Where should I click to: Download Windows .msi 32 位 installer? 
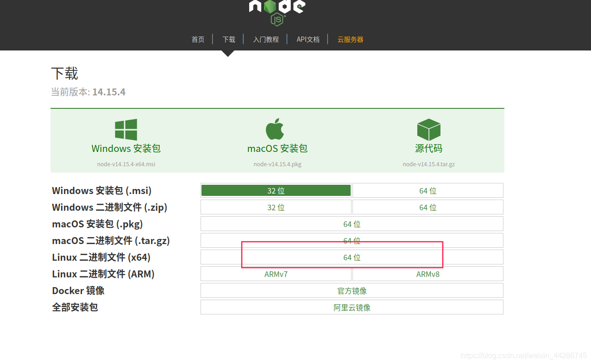click(x=276, y=190)
